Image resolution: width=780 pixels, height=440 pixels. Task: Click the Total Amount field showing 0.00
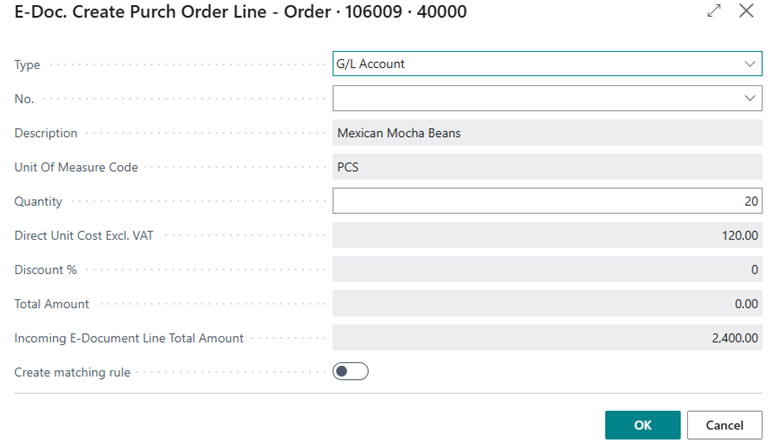tap(547, 304)
